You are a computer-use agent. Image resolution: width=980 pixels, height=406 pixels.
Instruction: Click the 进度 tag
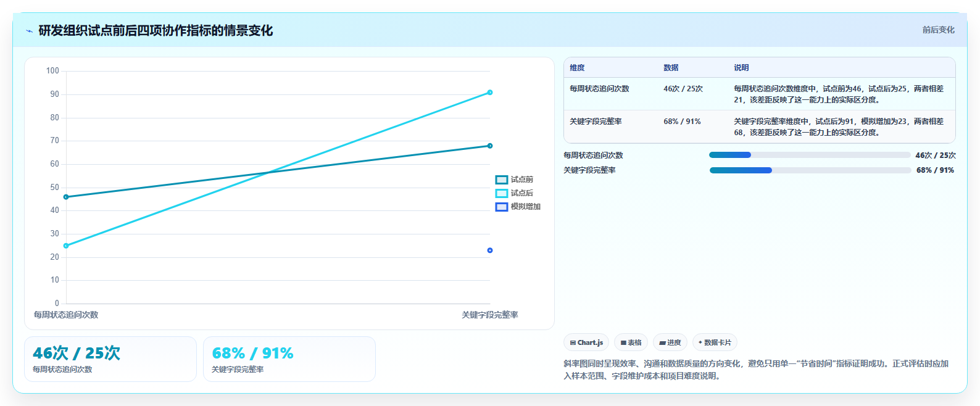[670, 342]
